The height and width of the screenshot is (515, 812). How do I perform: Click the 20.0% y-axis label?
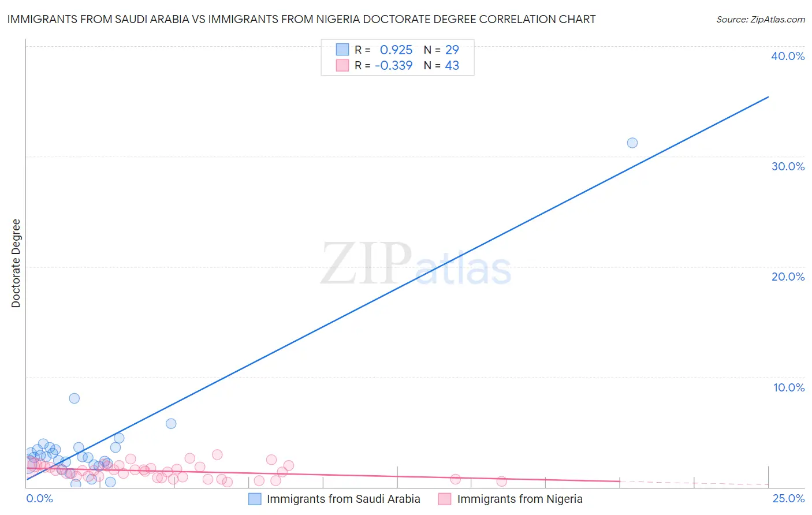click(788, 277)
